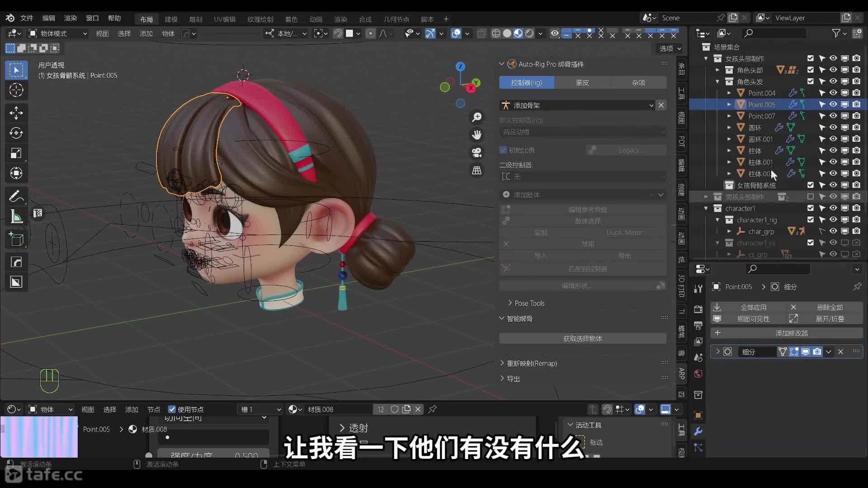
Task: Toggle the 使用节点 checkbox
Action: pyautogui.click(x=172, y=409)
